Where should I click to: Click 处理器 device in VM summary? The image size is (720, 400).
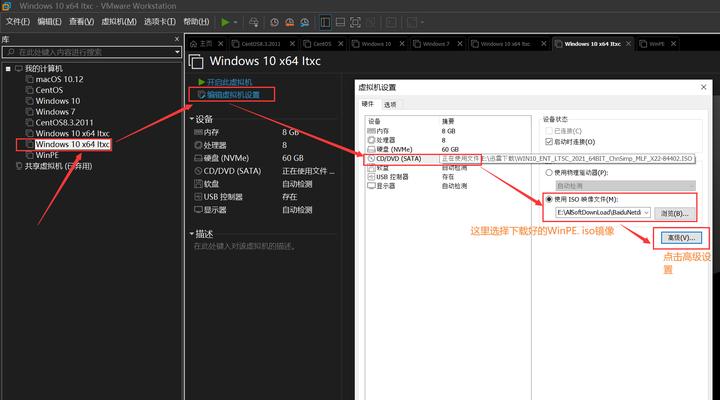coord(210,145)
